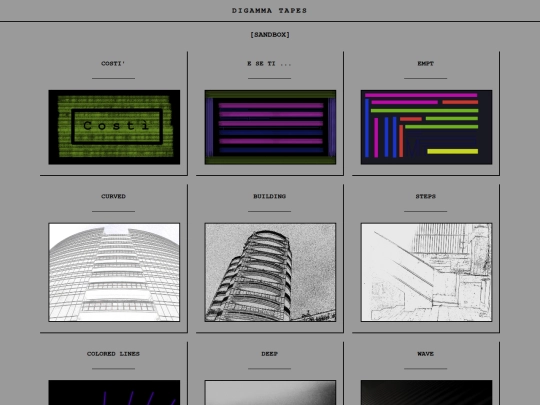540x405 pixels.
Task: Click the STEPS card title
Action: [426, 196]
